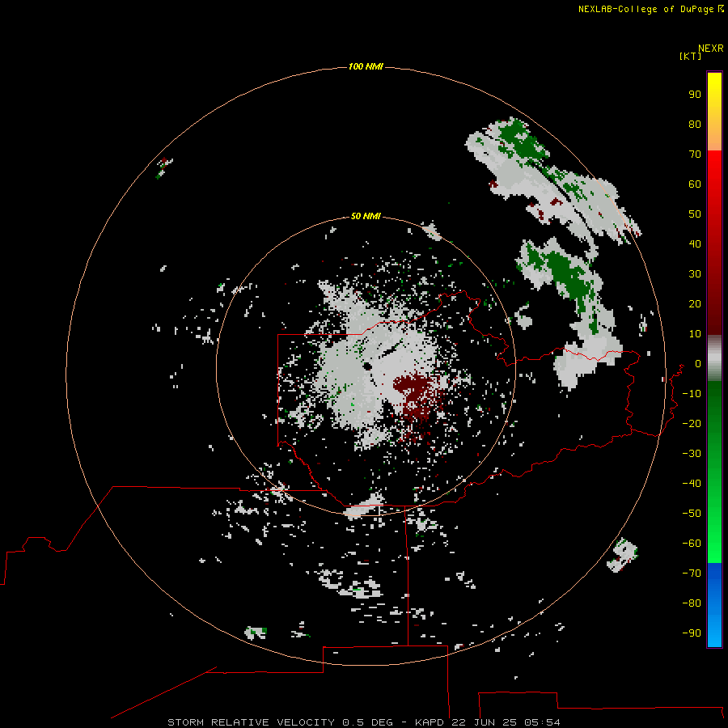The height and width of the screenshot is (728, 728).
Task: Click the -70 scale value
Action: (692, 574)
